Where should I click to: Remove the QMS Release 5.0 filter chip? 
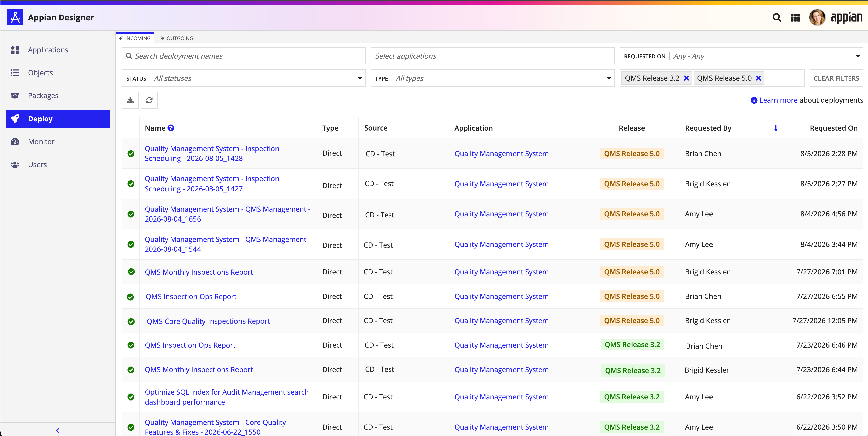pos(759,78)
